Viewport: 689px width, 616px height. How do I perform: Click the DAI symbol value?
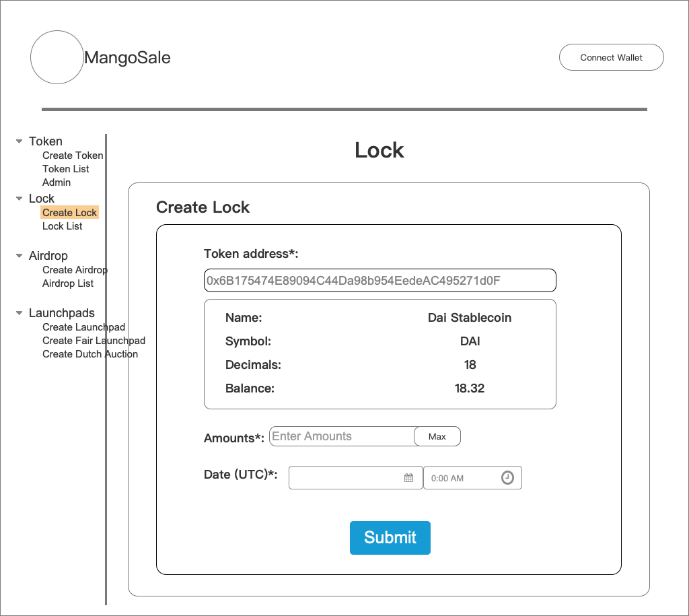tap(470, 341)
